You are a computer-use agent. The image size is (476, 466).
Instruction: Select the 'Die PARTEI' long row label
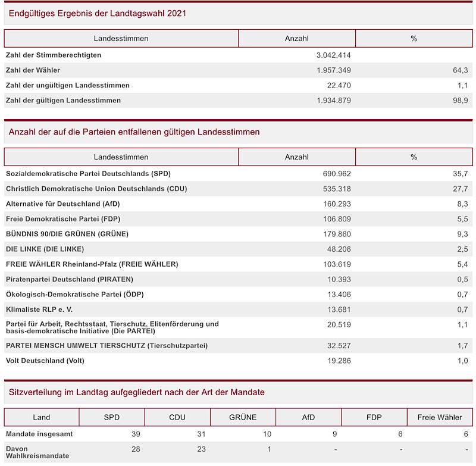pos(112,327)
